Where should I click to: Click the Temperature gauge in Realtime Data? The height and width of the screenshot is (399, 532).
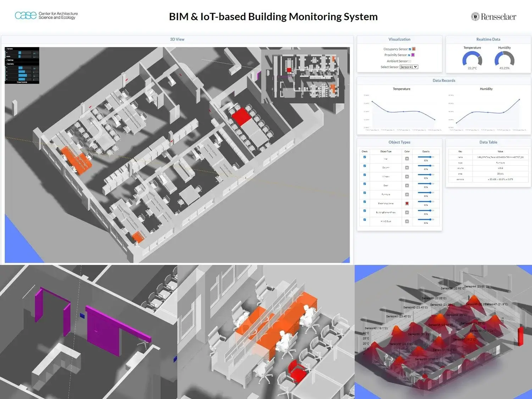(472, 59)
